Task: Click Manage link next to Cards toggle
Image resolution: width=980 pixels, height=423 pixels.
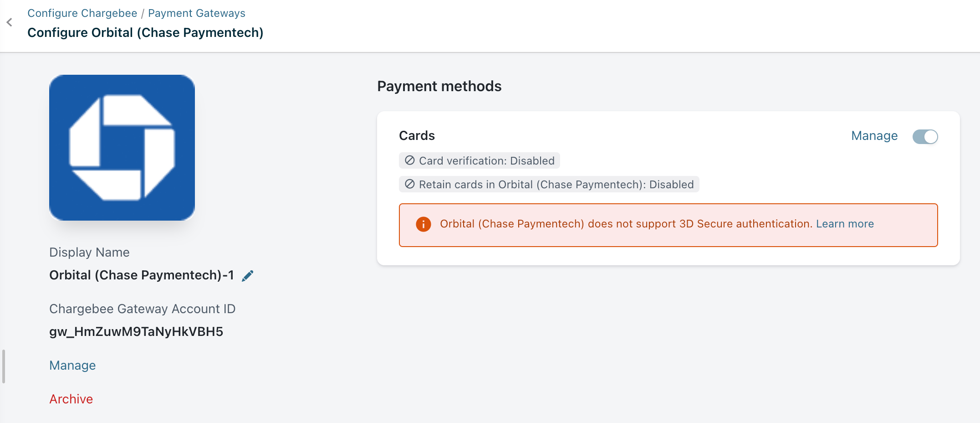Action: click(874, 136)
